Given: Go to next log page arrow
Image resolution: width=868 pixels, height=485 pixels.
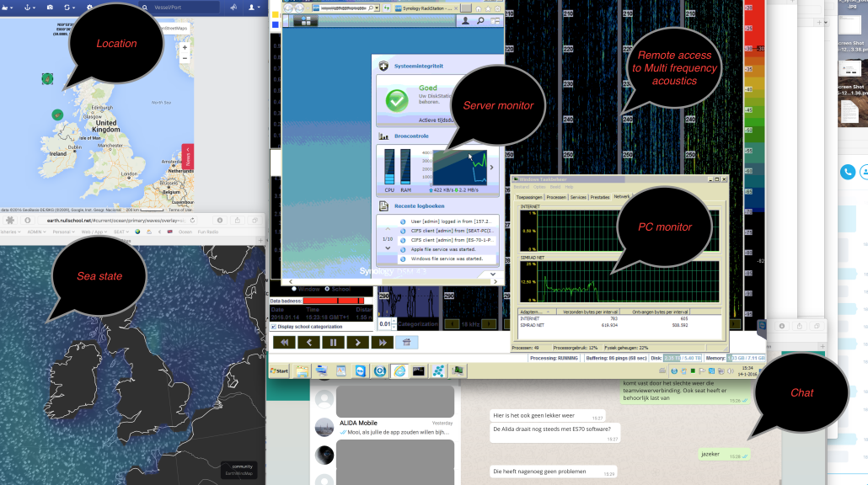Looking at the screenshot, I should coord(388,249).
